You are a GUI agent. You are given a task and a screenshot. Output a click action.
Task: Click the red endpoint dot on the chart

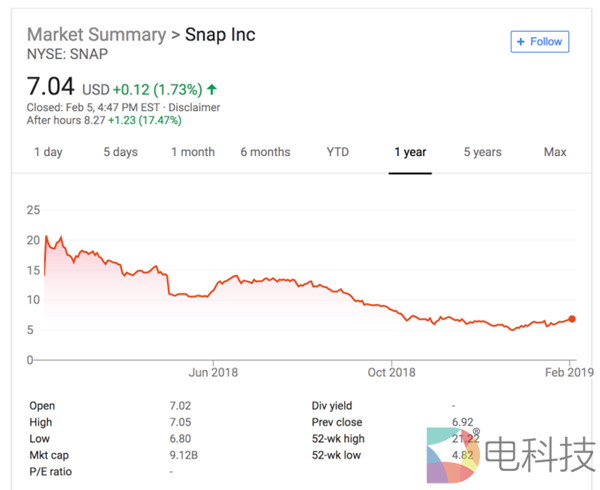(x=572, y=319)
